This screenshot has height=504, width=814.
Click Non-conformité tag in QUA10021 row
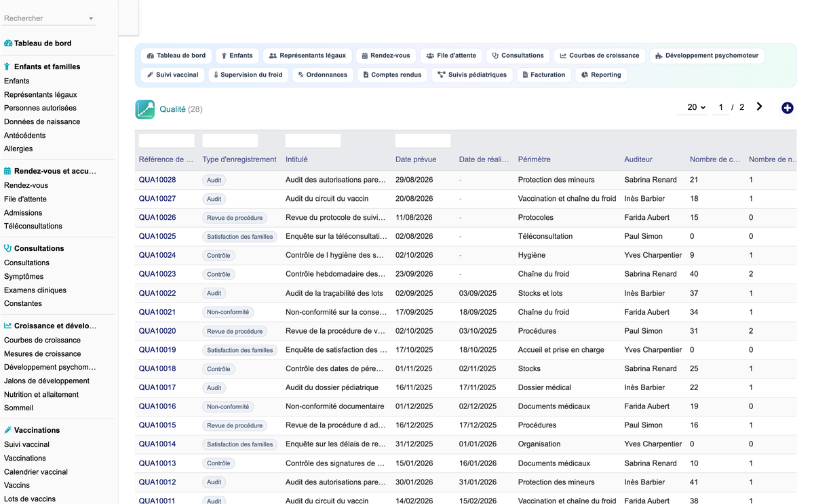[x=228, y=312]
